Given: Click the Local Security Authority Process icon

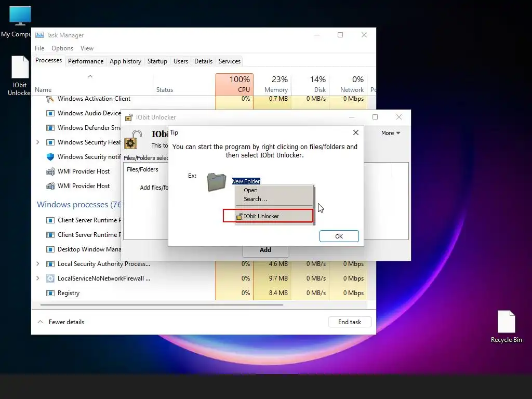Looking at the screenshot, I should pyautogui.click(x=50, y=264).
